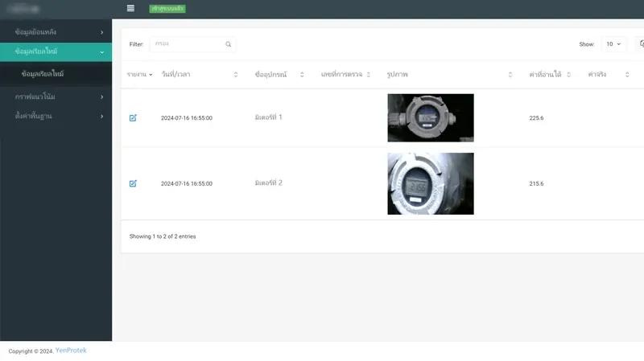Viewport: 644px width, 361px height.
Task: Toggle the hamburger sidebar menu icon
Action: [x=130, y=8]
